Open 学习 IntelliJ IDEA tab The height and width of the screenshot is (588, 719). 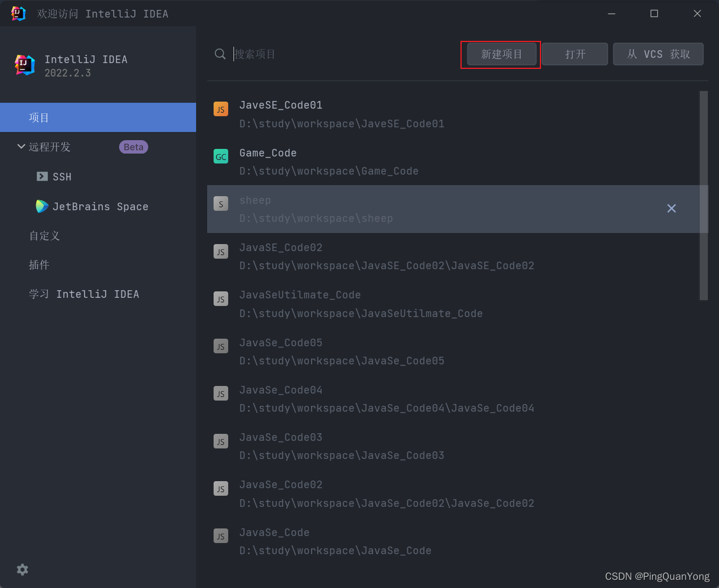tap(98, 294)
